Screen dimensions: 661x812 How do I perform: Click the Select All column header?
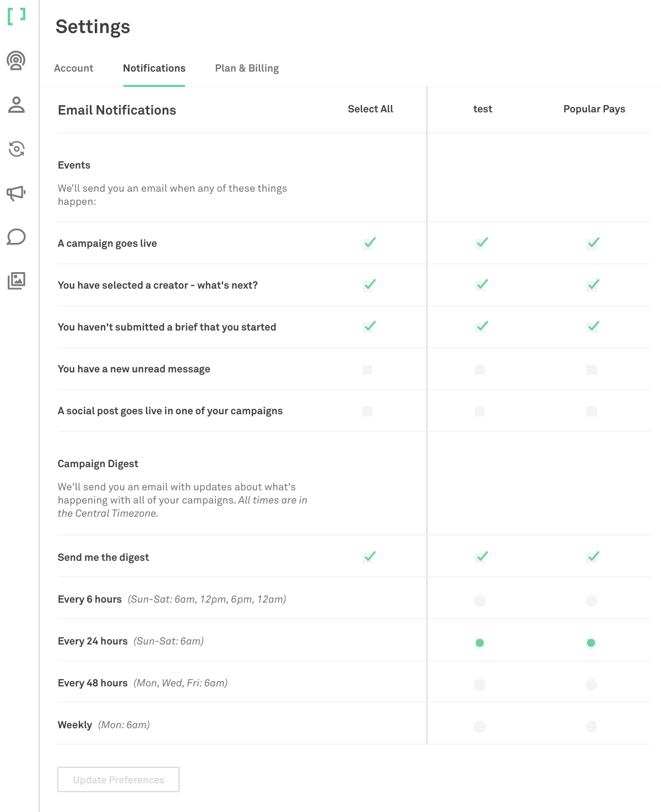(x=370, y=109)
